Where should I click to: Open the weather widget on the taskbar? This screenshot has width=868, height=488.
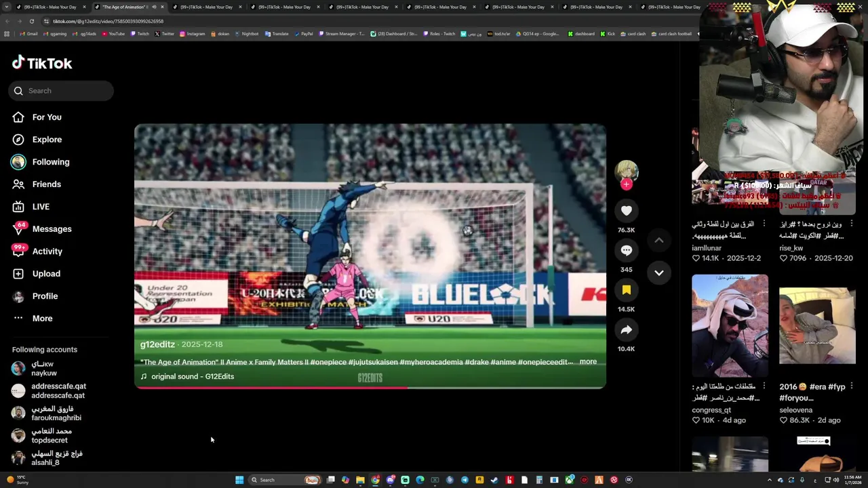tap(18, 480)
